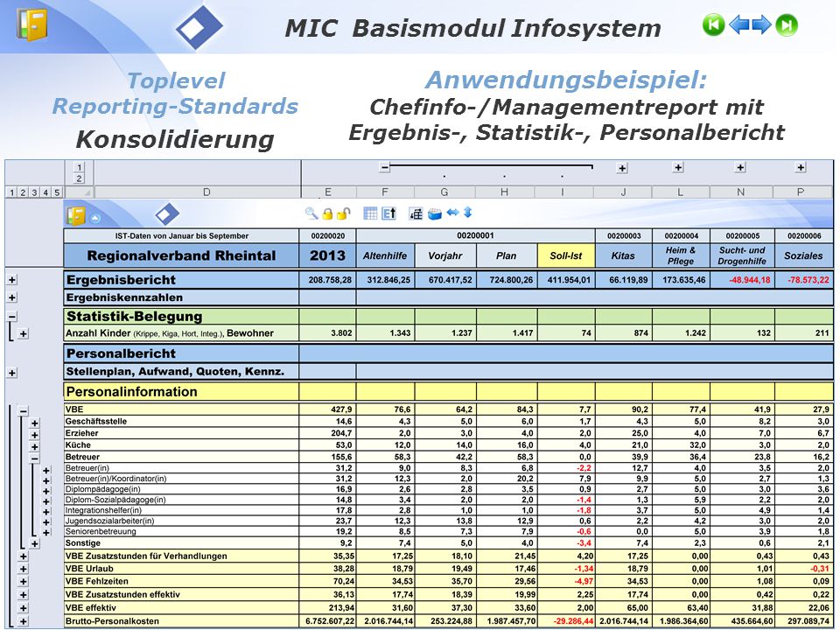The width and height of the screenshot is (840, 630).
Task: Click the Soziales column heading
Action: [803, 256]
